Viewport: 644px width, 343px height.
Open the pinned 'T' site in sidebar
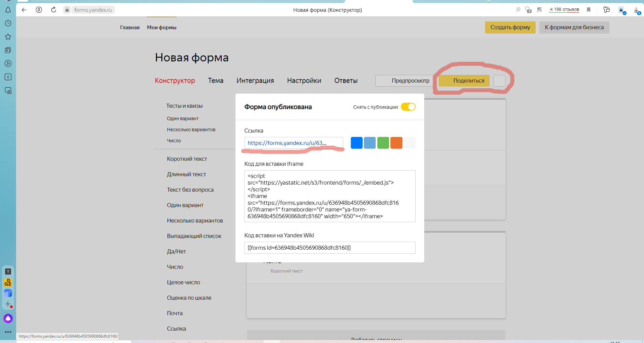(8, 272)
